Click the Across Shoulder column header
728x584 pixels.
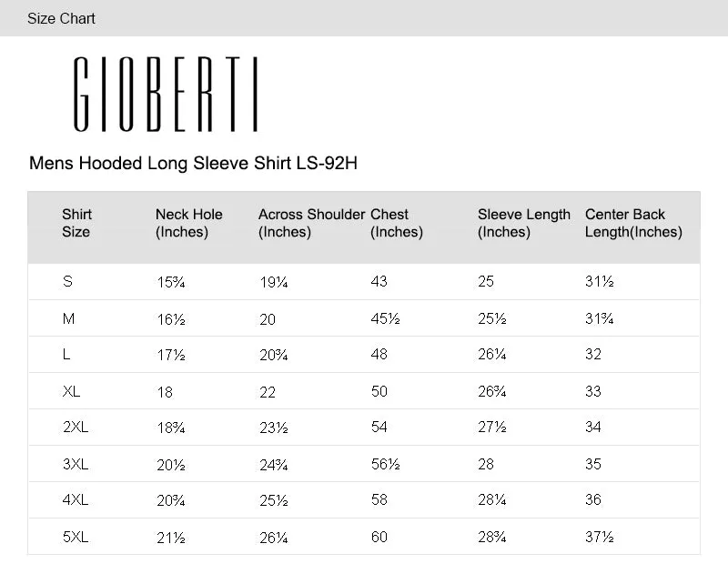click(x=311, y=223)
